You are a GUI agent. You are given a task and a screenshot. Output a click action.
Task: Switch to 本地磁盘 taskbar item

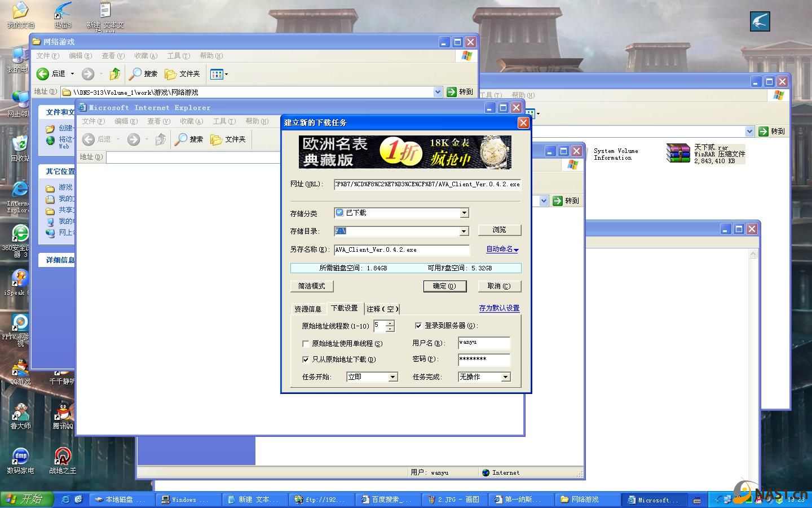[121, 500]
